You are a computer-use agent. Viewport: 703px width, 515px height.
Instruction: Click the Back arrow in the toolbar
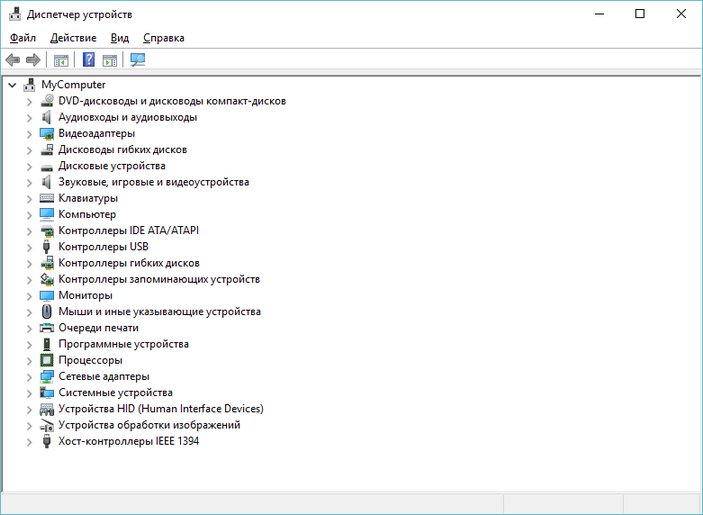(x=13, y=60)
